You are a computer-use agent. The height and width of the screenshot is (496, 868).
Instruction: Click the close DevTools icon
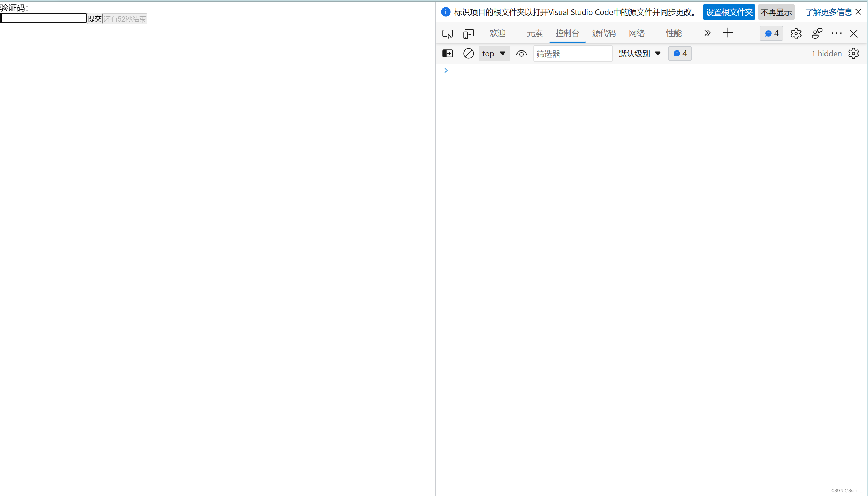(x=854, y=33)
